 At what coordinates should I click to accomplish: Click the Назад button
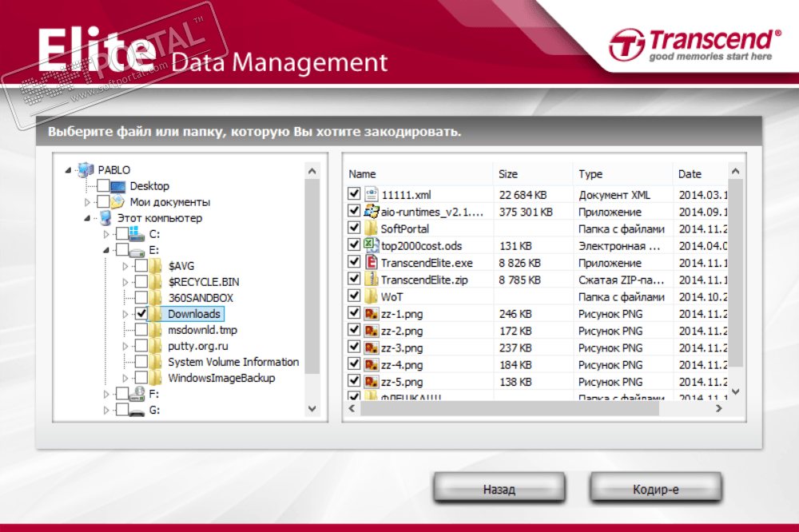coord(499,488)
